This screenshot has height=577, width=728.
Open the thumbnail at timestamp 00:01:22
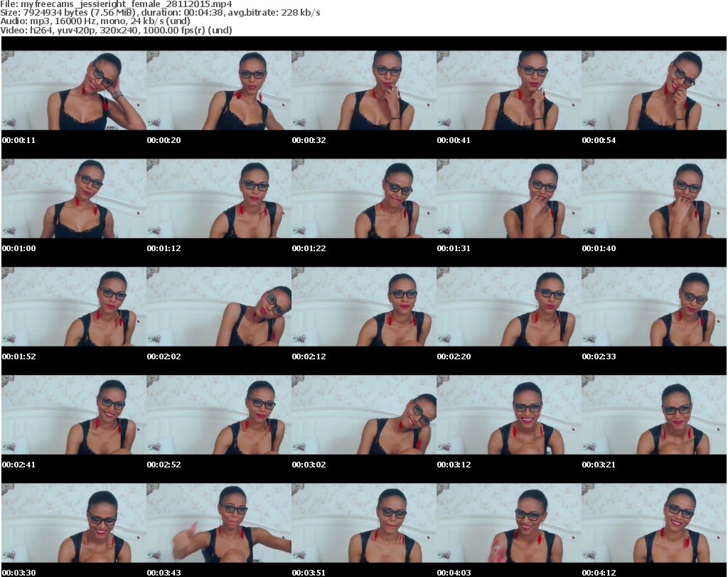[x=363, y=198]
